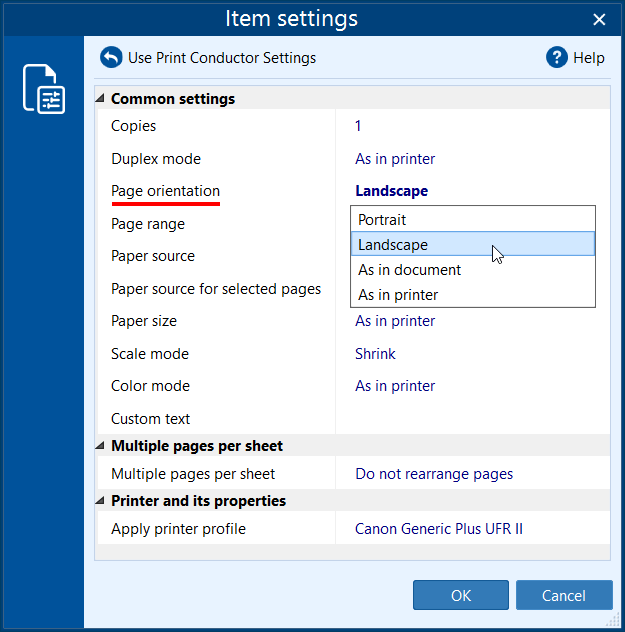Click the Use Print Conductor Settings back-arrow icon

(111, 58)
